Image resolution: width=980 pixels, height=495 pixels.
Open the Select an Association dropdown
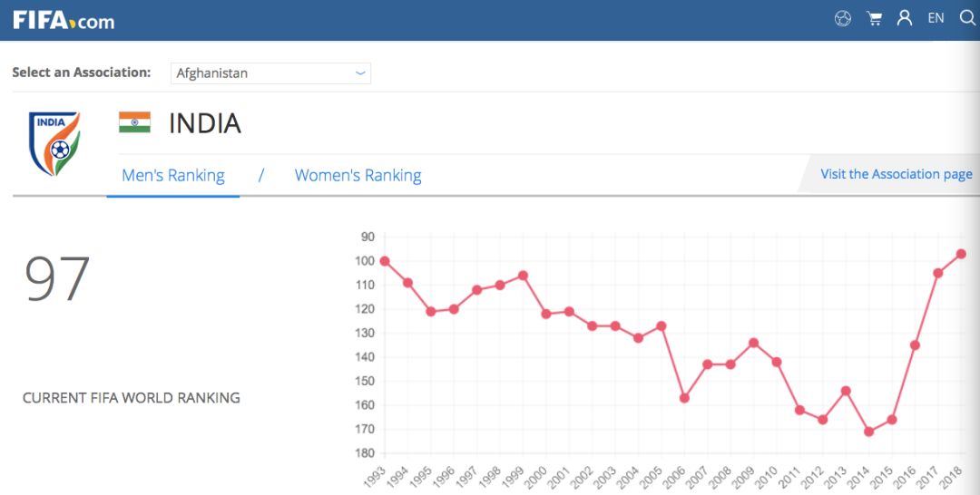tap(269, 73)
